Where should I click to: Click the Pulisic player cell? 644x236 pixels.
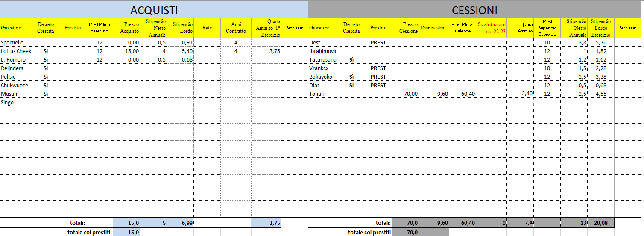16,77
